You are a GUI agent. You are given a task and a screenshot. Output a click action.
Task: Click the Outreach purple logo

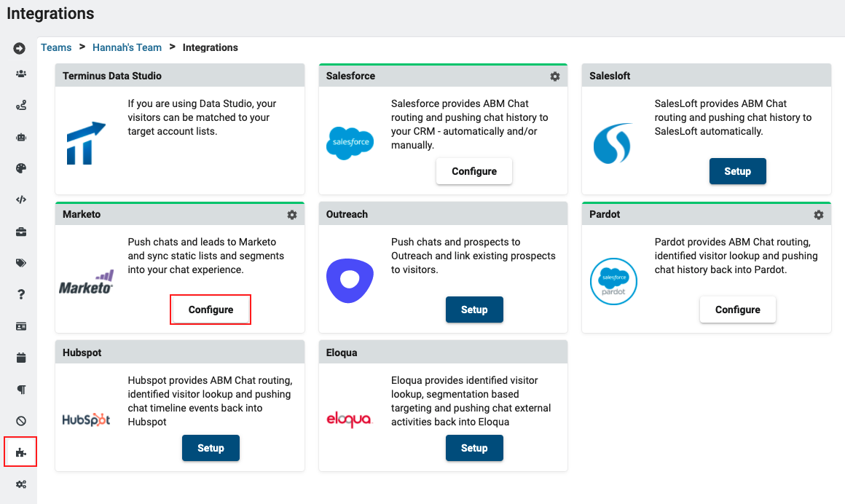(350, 281)
